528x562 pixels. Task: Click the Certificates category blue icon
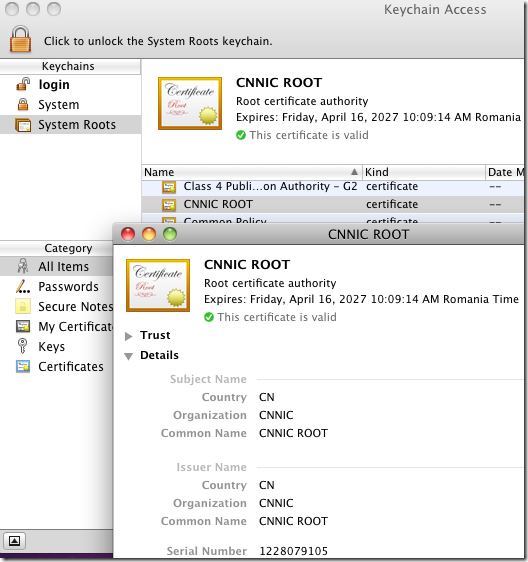pyautogui.click(x=23, y=367)
